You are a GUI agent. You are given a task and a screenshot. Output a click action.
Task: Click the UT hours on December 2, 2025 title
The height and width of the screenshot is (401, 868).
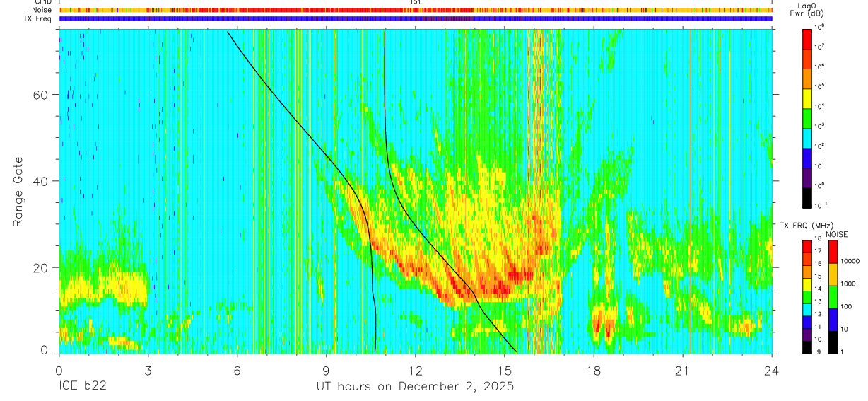point(415,387)
